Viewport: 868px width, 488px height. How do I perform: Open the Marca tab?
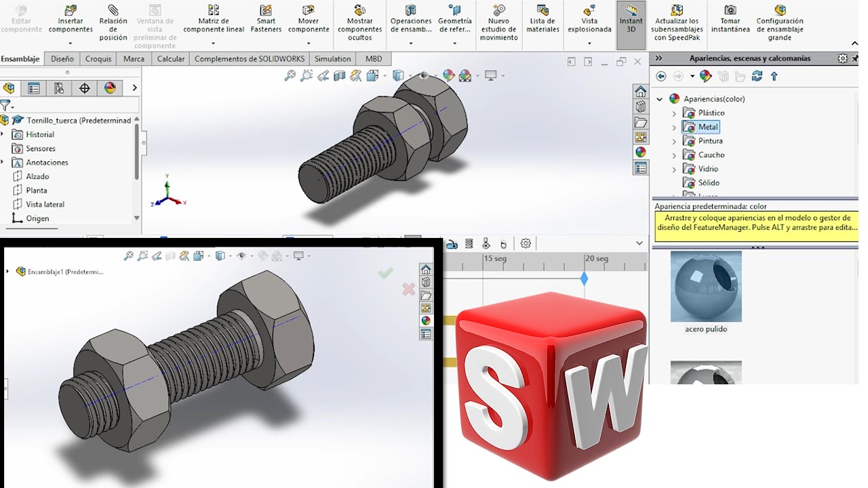134,59
